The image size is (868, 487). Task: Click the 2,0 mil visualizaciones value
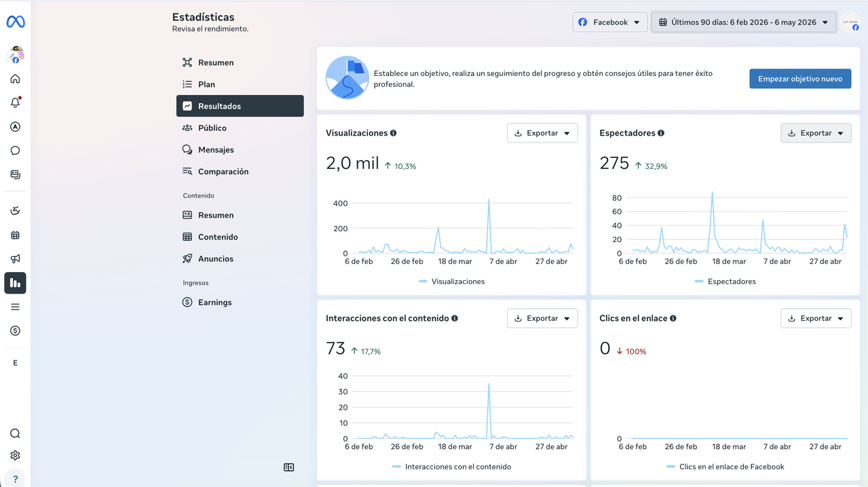point(352,163)
